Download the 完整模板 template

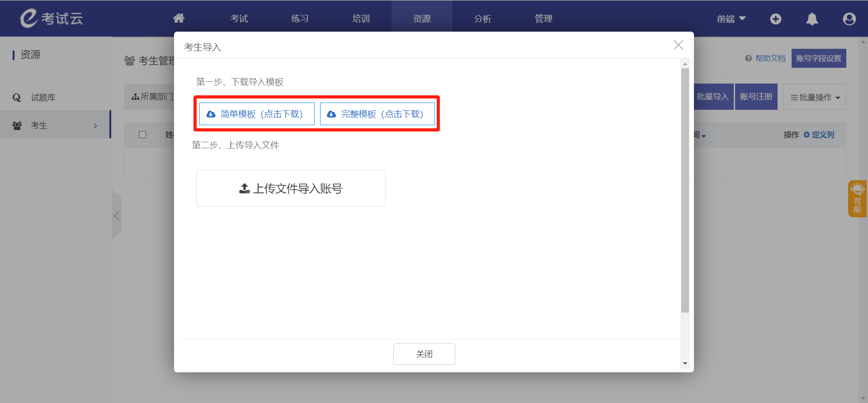coord(377,114)
